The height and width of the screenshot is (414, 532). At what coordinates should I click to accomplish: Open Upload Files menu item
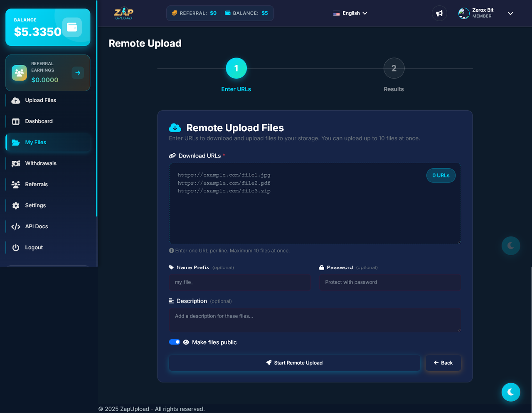click(x=48, y=101)
